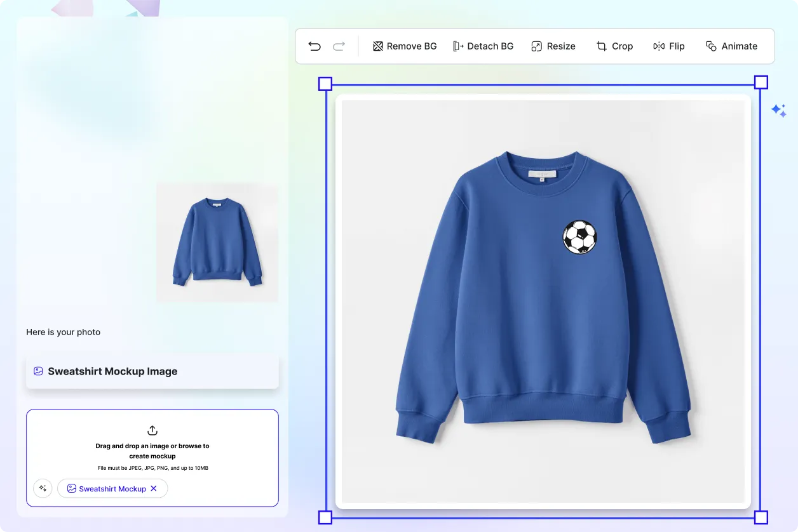Click the sparkle AI icon in the upload card
The image size is (798, 532).
click(43, 488)
